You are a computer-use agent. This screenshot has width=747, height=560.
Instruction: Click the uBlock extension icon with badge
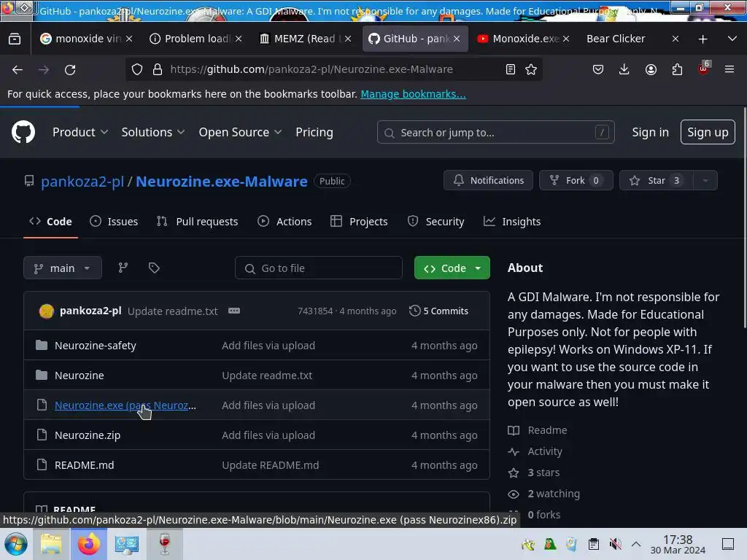703,69
